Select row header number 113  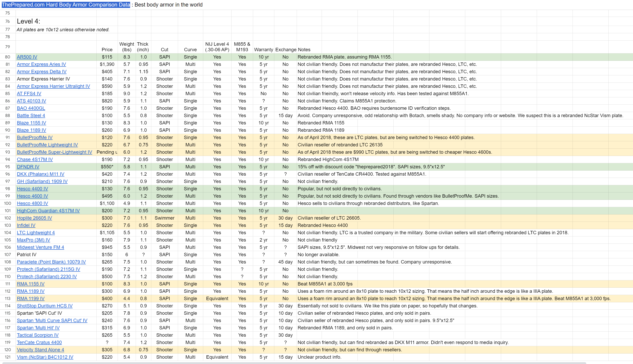pos(8,299)
